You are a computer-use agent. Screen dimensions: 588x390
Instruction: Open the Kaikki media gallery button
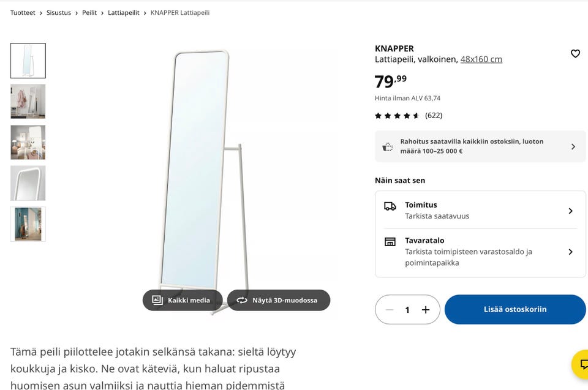point(183,300)
